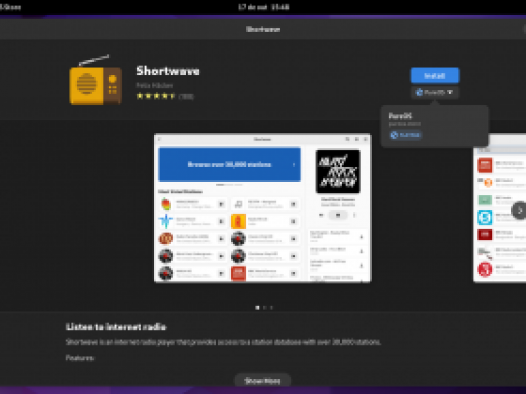Open the main Shortwave screenshot thumbnail
The width and height of the screenshot is (526, 394).
pos(263,208)
